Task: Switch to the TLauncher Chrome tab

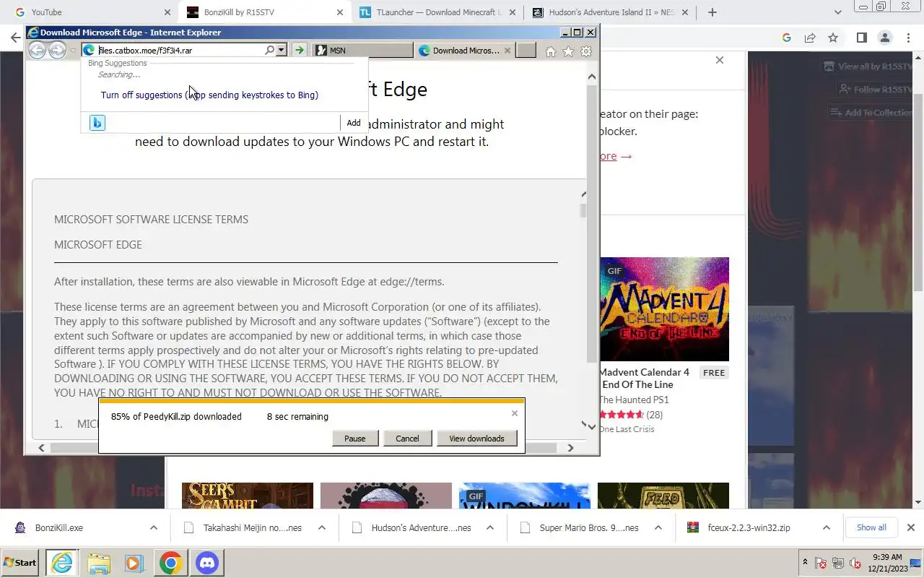Action: 437,12
